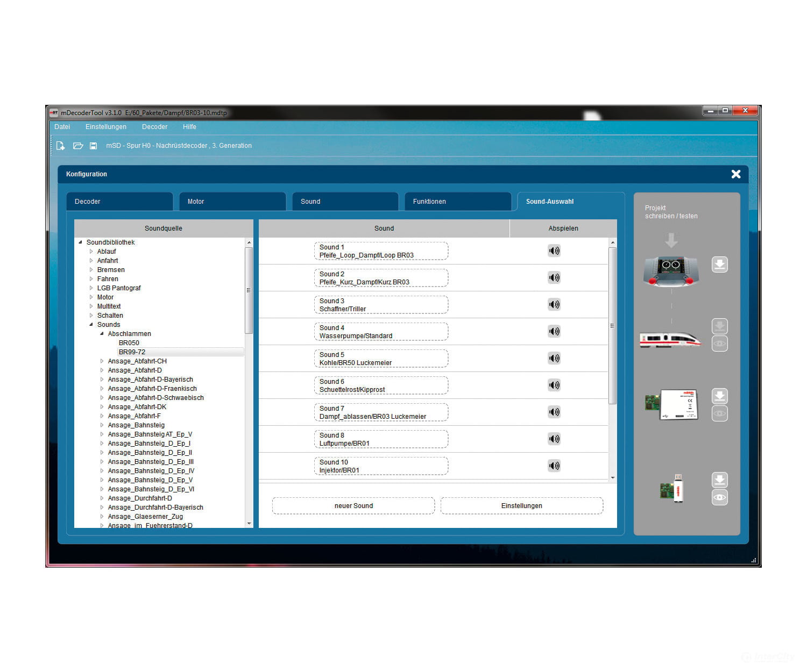
Task: Click the neuer Sound button
Action: click(x=353, y=506)
